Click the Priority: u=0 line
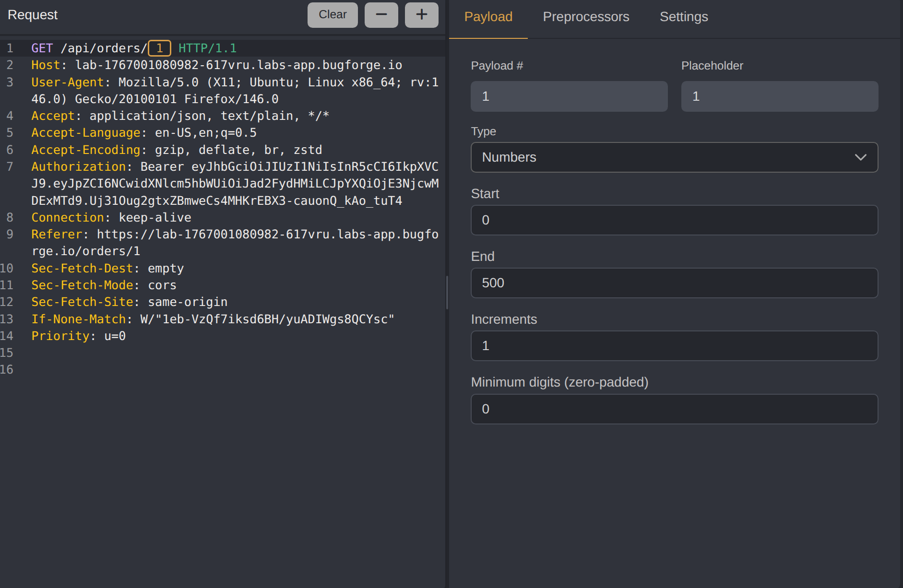903x588 pixels. point(78,336)
